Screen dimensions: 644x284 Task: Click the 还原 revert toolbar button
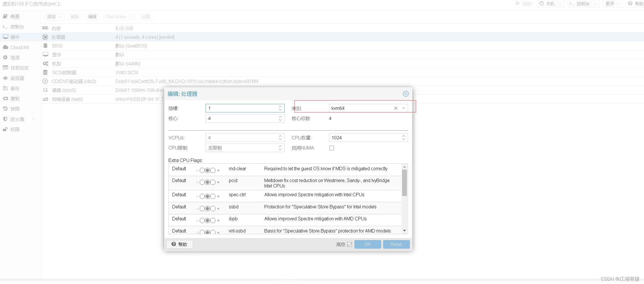pos(145,17)
